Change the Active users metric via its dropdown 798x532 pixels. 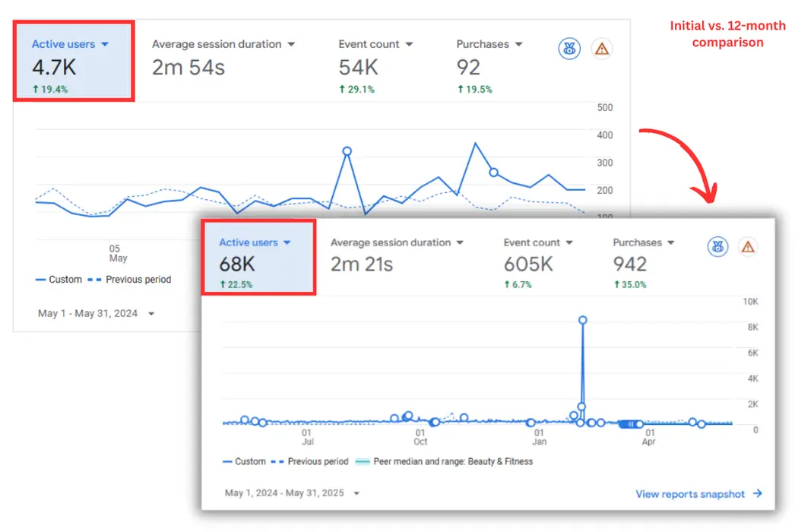pyautogui.click(x=105, y=43)
